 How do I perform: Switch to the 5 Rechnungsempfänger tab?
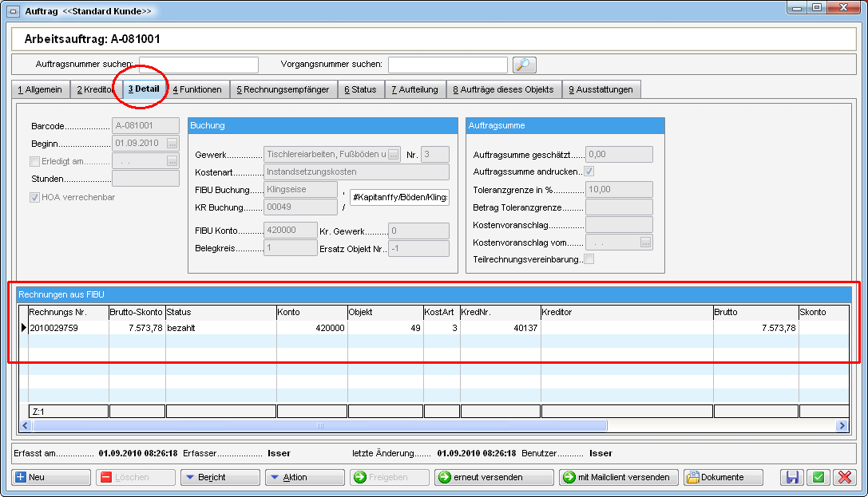(282, 89)
